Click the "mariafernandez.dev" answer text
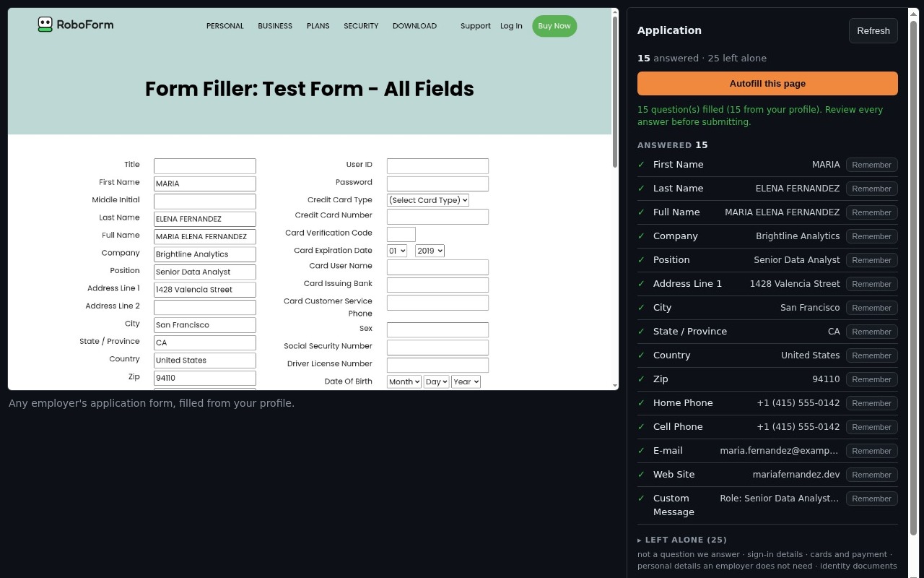The image size is (924, 578). (x=796, y=475)
